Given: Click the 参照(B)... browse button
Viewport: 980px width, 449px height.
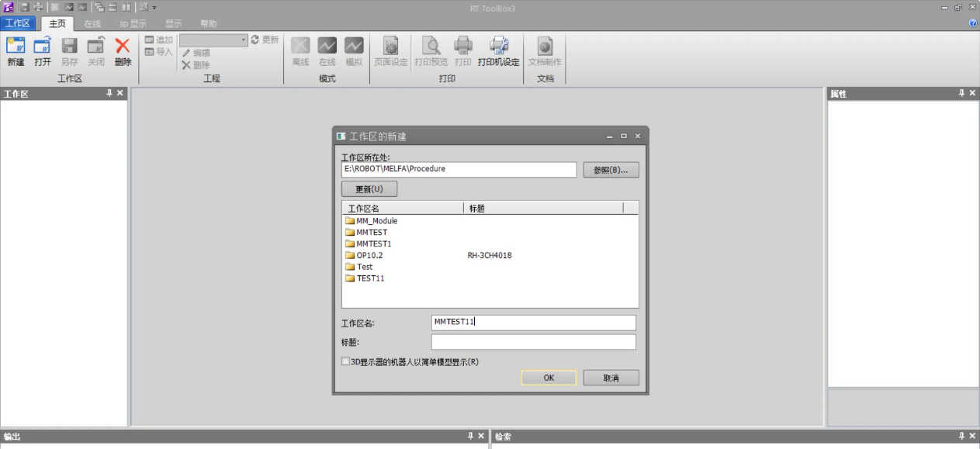Looking at the screenshot, I should pyautogui.click(x=611, y=170).
